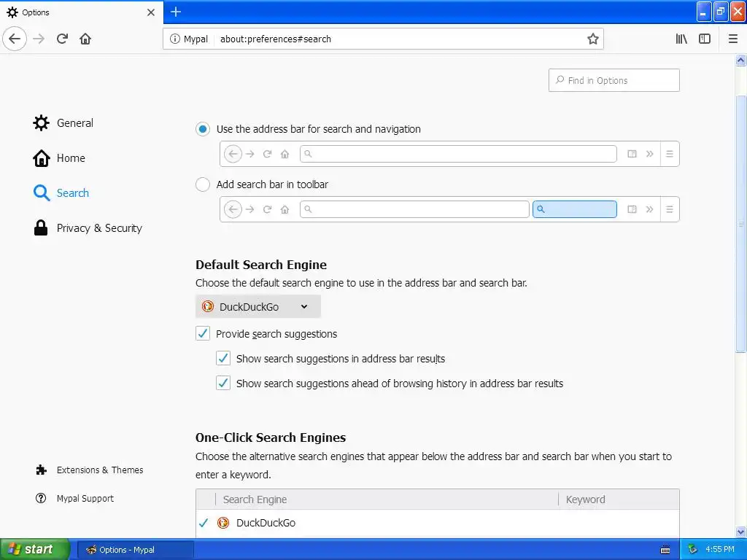This screenshot has height=560, width=747.
Task: Click the vertical scrollbar thumb
Action: 740,224
